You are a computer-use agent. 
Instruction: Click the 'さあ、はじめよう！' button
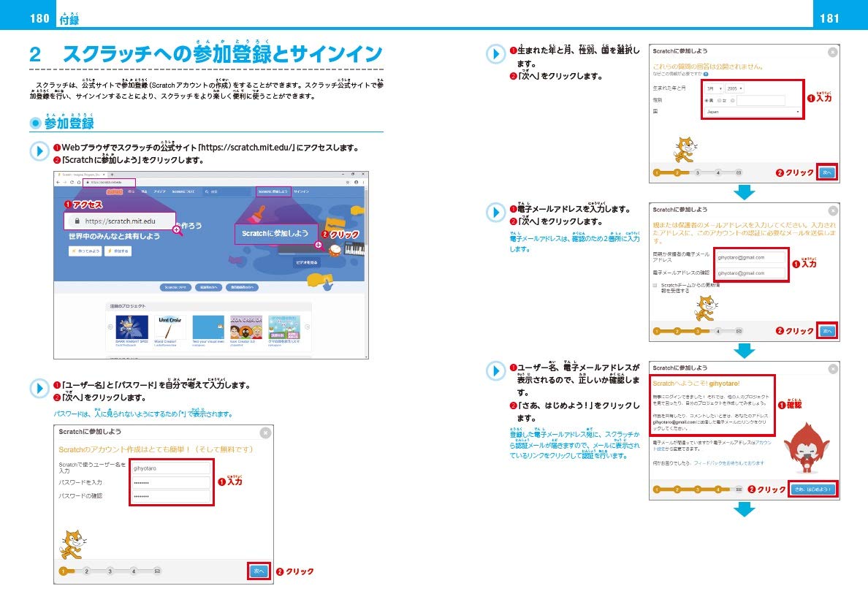tap(812, 490)
